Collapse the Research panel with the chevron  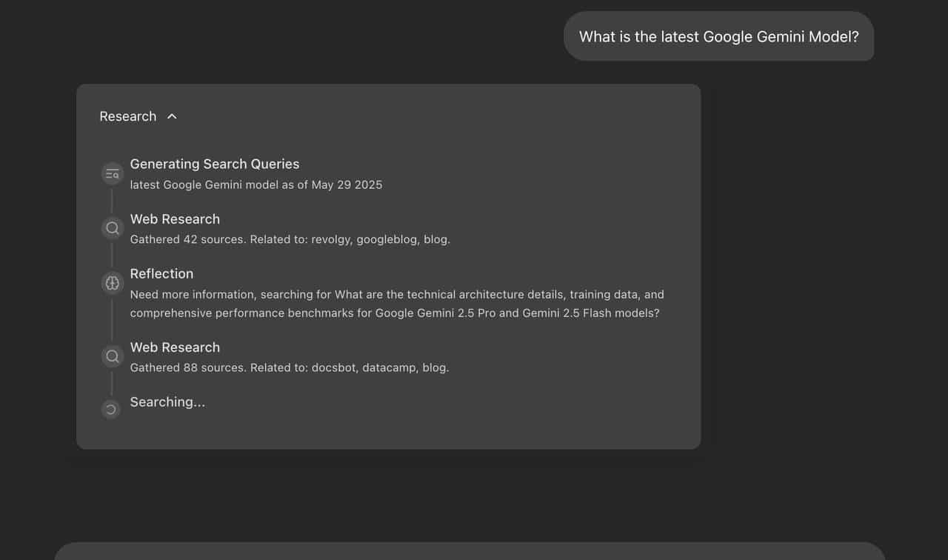tap(172, 116)
